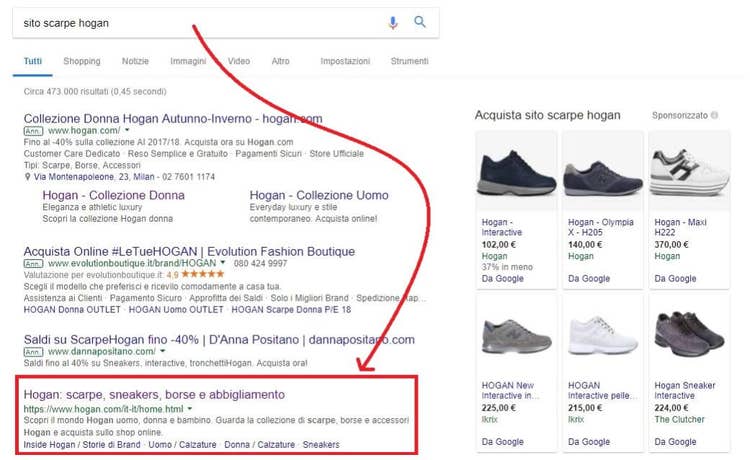Expand the arrow after hogan.com/it-it/home.html URL
This screenshot has width=750, height=460.
point(190,409)
